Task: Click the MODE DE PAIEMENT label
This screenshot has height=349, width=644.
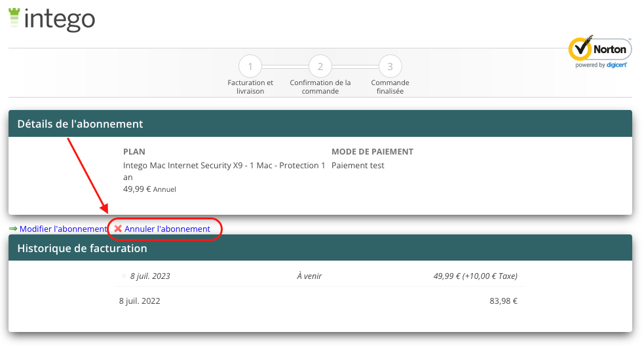Action: 373,151
